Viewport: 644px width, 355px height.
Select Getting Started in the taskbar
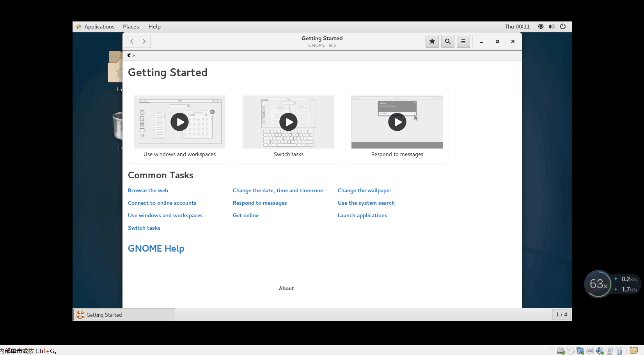(x=124, y=315)
